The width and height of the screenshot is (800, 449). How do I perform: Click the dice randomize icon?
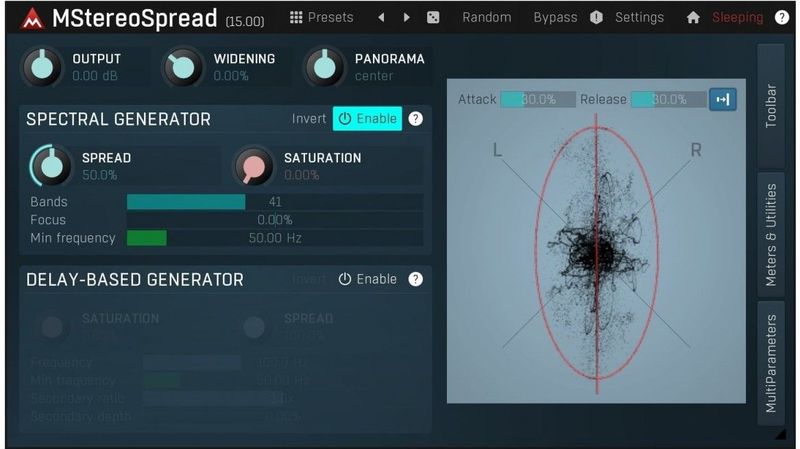pos(433,18)
